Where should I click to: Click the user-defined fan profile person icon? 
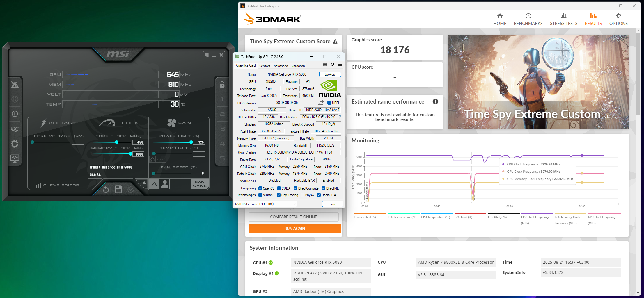pyautogui.click(x=165, y=184)
